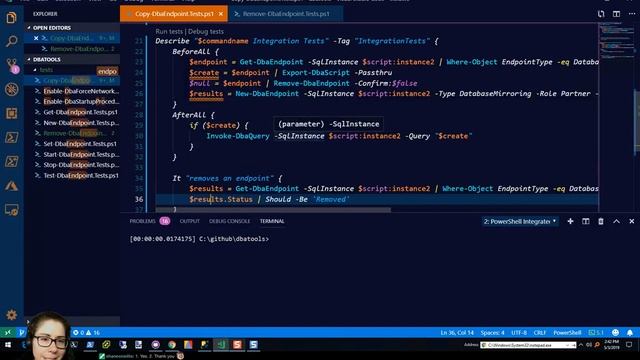
Task: Change Ln 36, Col 14 cursor position
Action: pyautogui.click(x=457, y=333)
